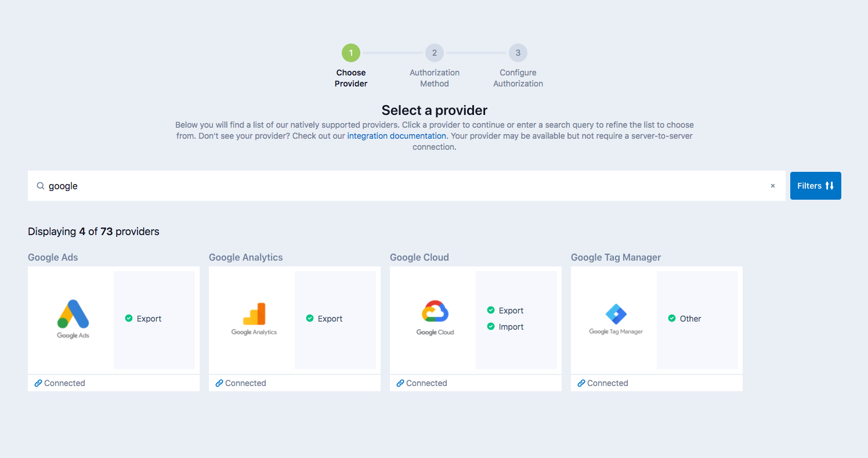This screenshot has height=458, width=868.
Task: Click the Google Cloud logo
Action: (x=435, y=318)
